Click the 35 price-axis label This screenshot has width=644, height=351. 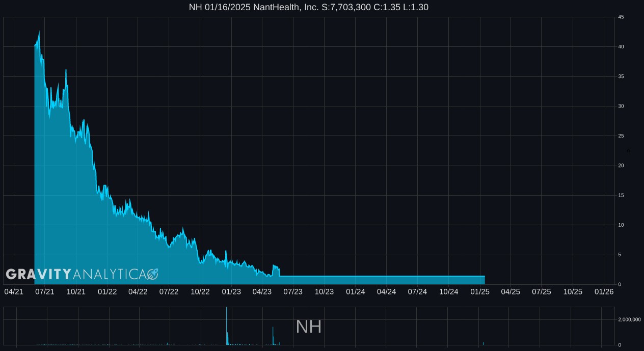coord(621,76)
